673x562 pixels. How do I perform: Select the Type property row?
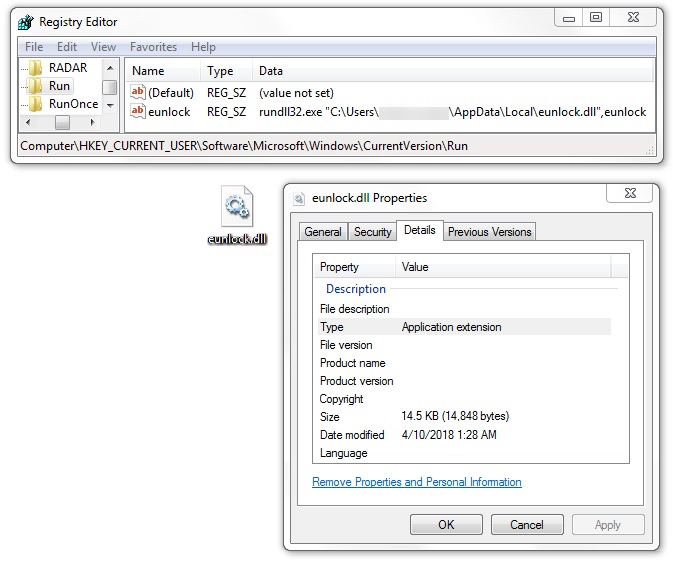pyautogui.click(x=465, y=327)
